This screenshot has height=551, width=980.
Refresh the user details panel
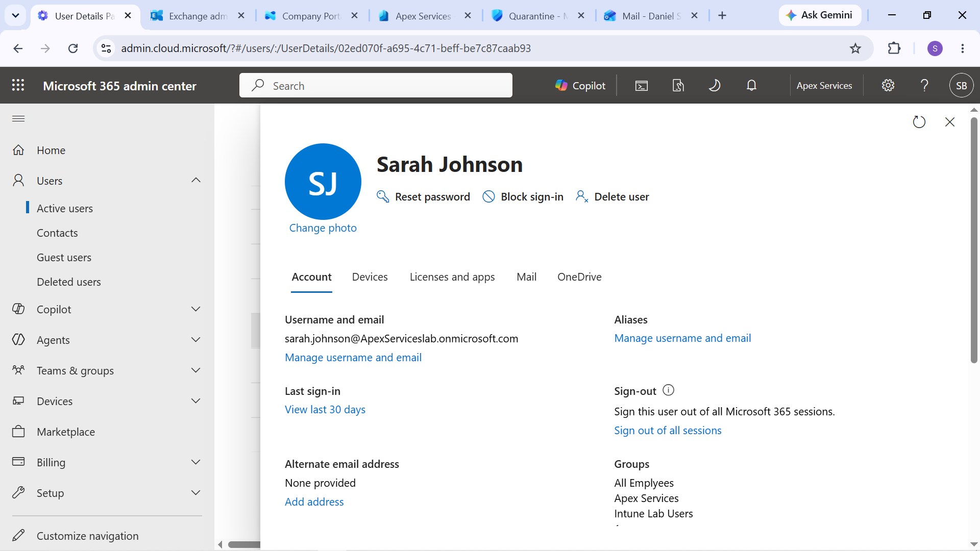(919, 122)
